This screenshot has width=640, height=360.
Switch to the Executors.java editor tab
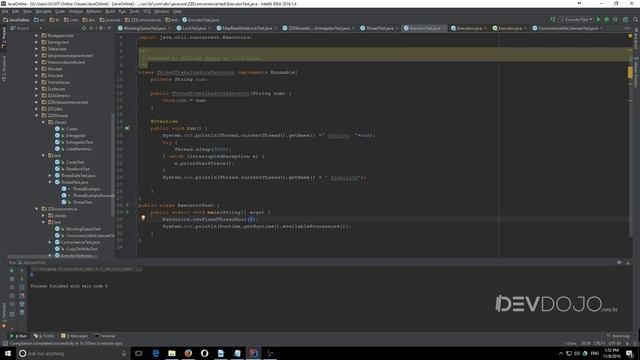click(469, 28)
